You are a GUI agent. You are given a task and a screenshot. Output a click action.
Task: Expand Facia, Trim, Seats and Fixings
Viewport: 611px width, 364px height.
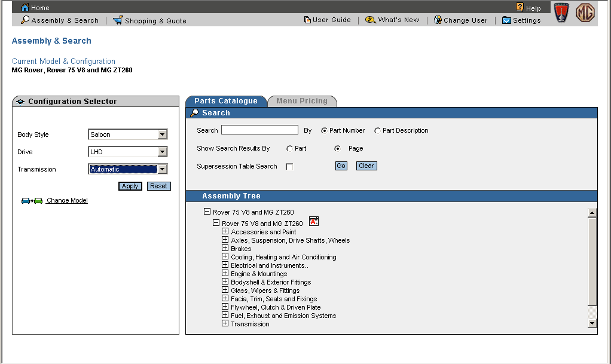225,298
